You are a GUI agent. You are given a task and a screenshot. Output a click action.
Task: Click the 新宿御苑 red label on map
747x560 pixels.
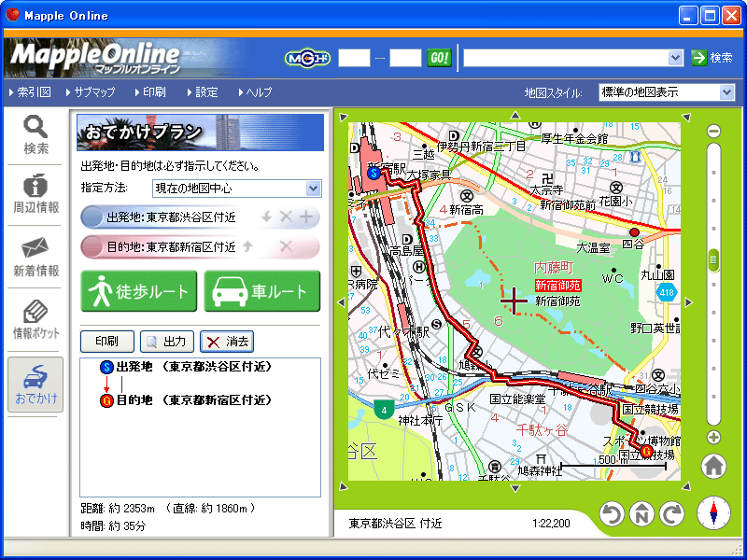[x=557, y=286]
